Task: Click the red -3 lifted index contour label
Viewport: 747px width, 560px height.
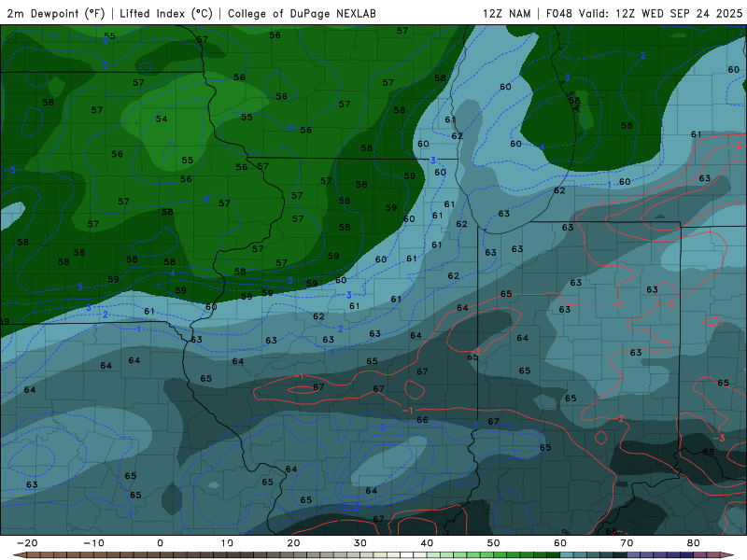Action: [719, 438]
